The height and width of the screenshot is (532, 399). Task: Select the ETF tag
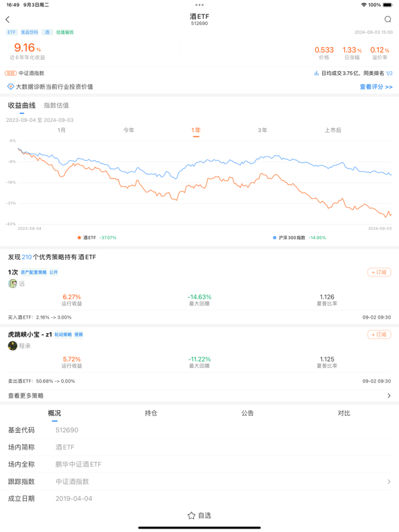pyautogui.click(x=12, y=33)
